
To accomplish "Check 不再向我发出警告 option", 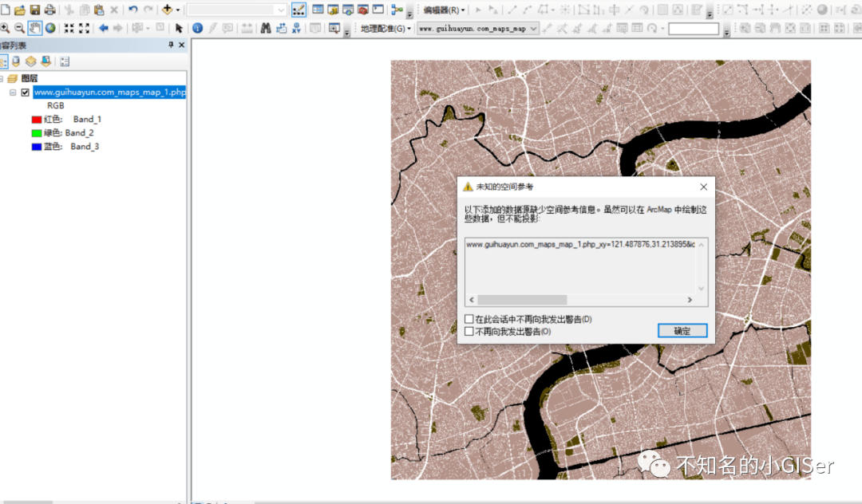I will click(469, 330).
